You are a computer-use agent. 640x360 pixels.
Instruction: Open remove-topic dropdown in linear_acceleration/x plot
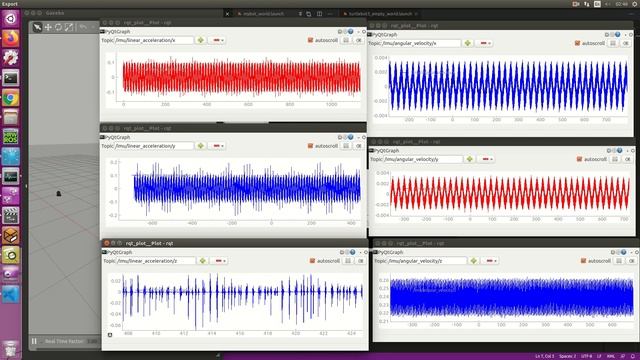218,40
